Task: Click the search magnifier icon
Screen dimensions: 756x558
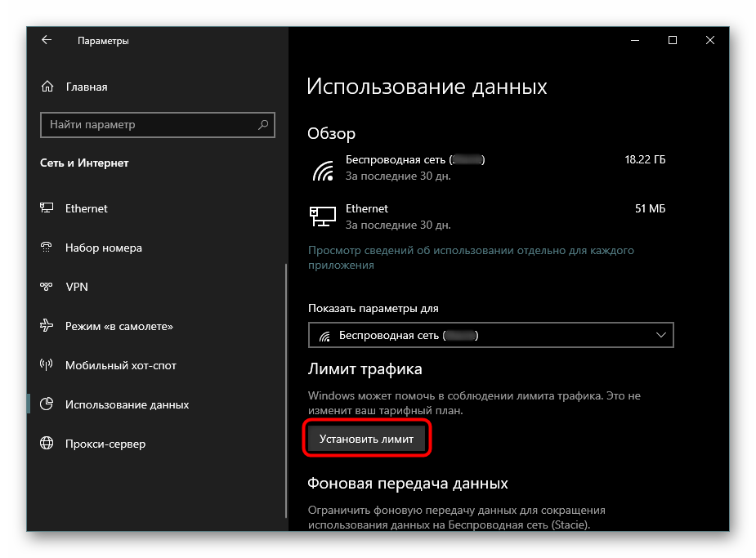Action: [263, 125]
